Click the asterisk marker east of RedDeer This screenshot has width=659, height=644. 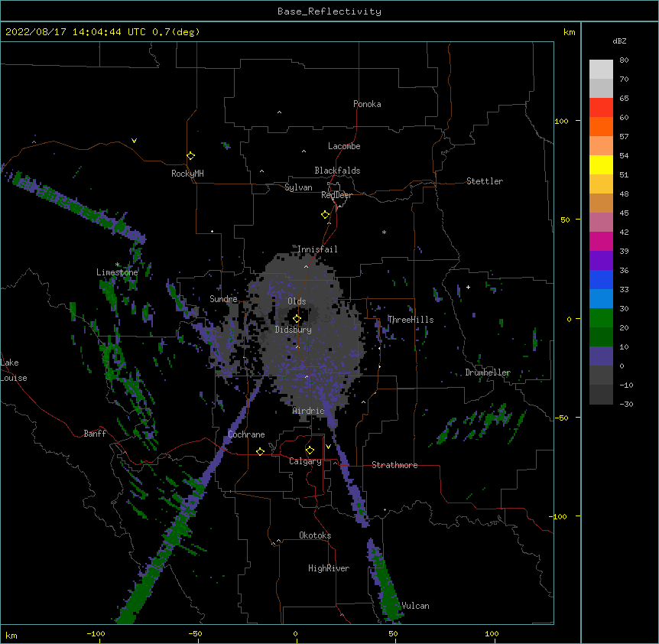(384, 232)
